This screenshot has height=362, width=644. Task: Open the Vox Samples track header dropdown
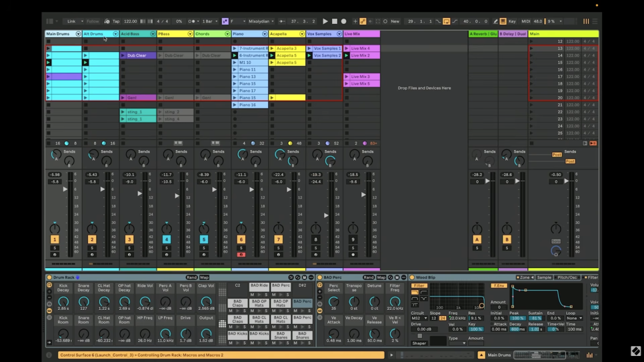point(339,34)
